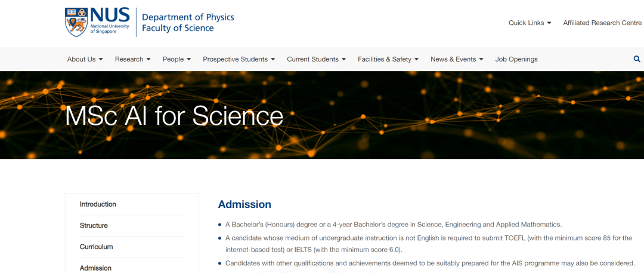Viewport: 644px width, 273px height.
Task: Expand the People menu
Action: click(x=177, y=59)
